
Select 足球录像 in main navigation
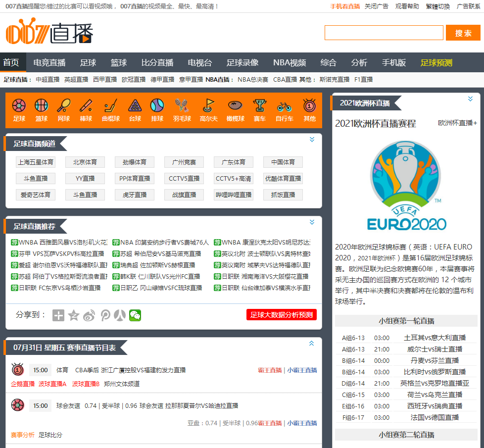tap(242, 63)
